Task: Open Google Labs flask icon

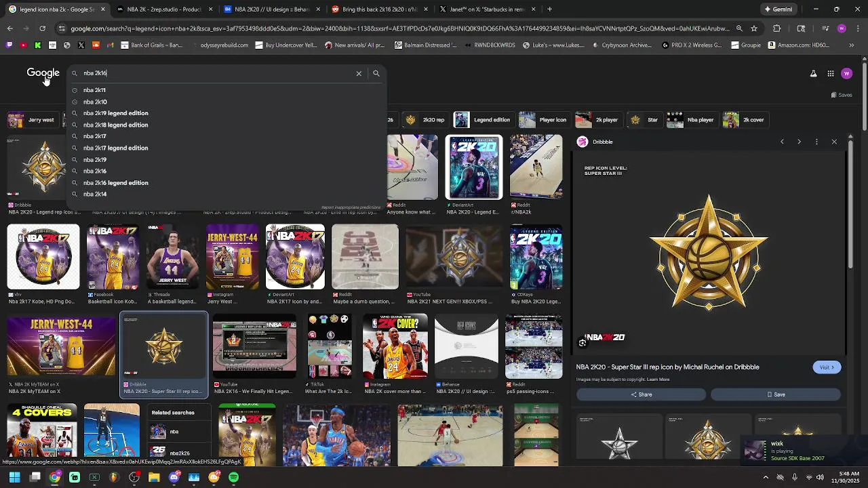Action: [813, 73]
